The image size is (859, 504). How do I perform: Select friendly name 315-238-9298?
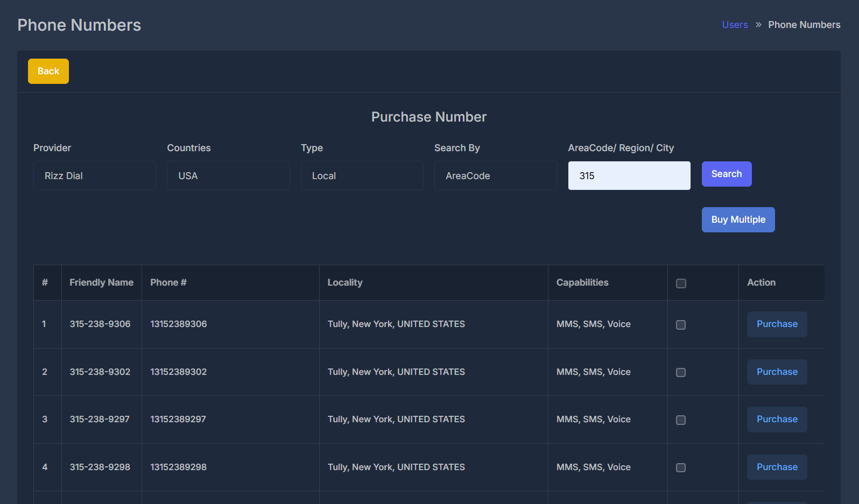(x=100, y=467)
